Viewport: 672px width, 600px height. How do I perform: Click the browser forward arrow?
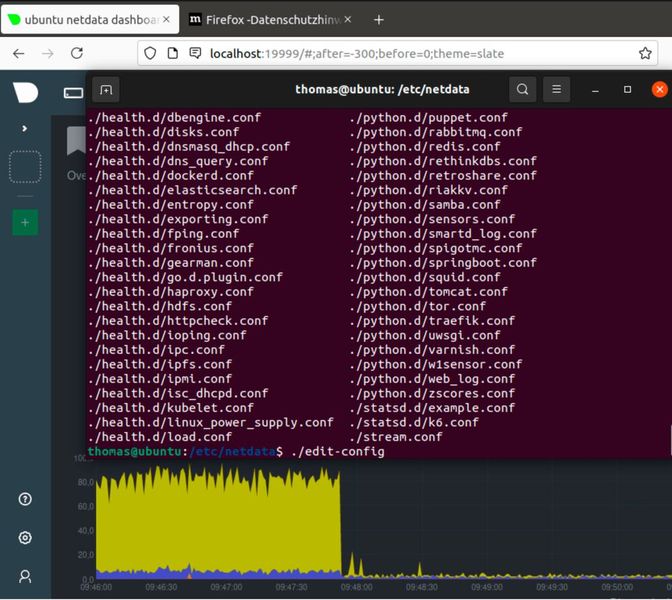(48, 54)
